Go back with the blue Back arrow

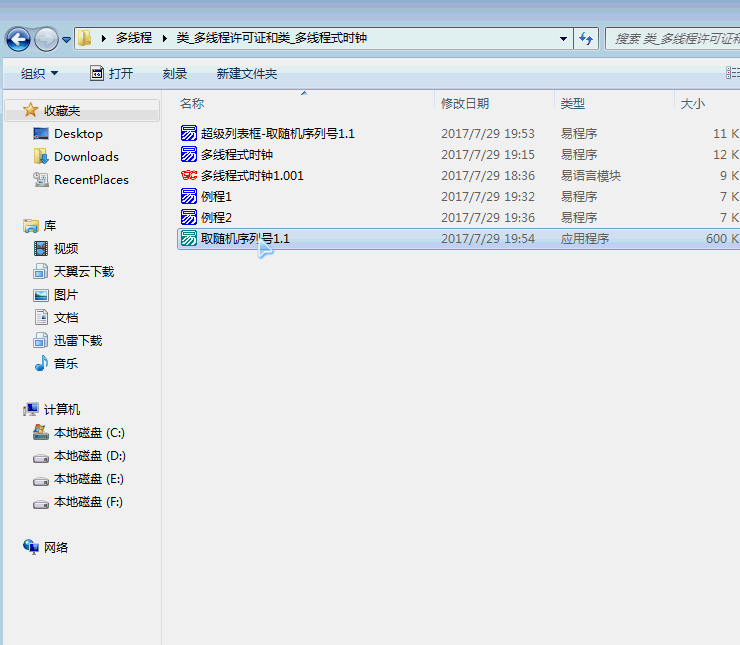point(18,39)
